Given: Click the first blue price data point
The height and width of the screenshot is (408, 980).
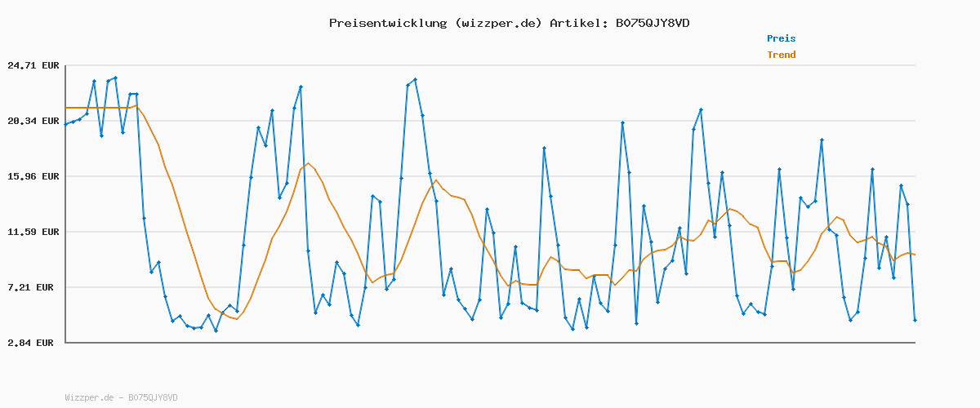Looking at the screenshot, I should [x=66, y=124].
